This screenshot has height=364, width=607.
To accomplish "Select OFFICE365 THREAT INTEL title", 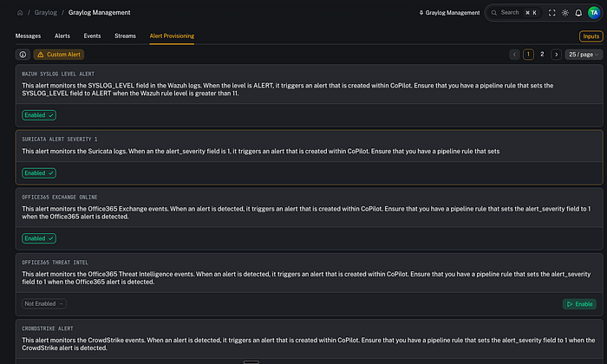I will click(x=55, y=263).
